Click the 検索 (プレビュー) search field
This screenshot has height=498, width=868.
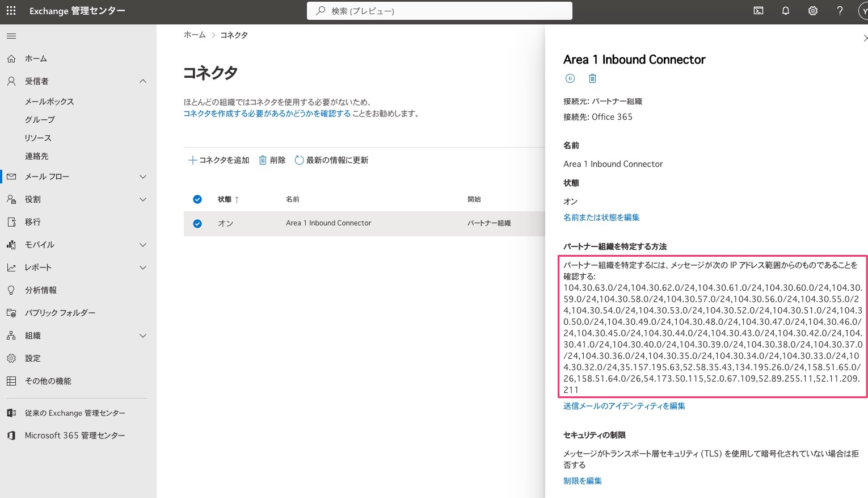(x=440, y=10)
